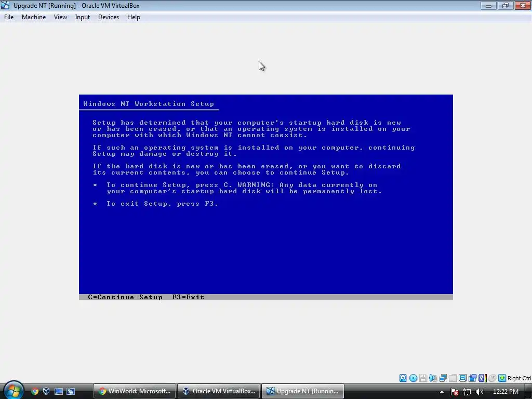Click the audio status icon
532x399 pixels.
[433, 378]
